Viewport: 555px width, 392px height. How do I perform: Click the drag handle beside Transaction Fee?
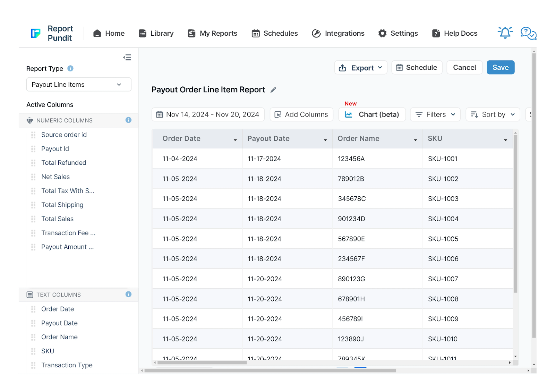click(33, 233)
